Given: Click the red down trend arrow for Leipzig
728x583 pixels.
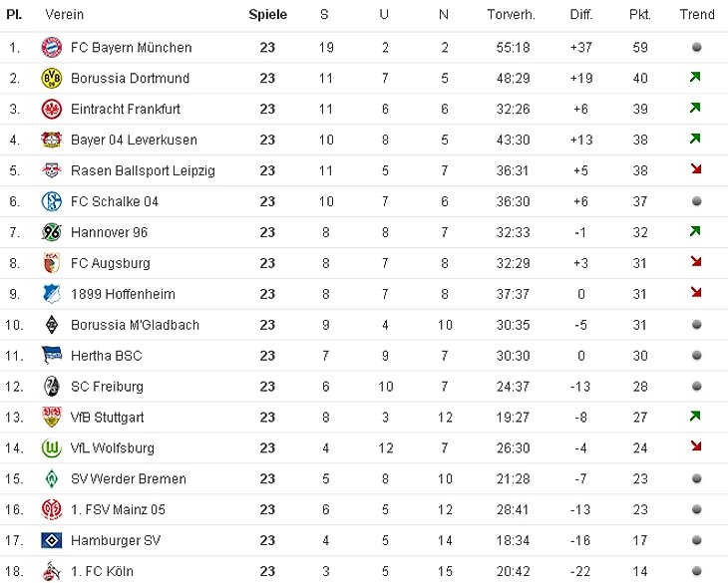Looking at the screenshot, I should (x=696, y=170).
